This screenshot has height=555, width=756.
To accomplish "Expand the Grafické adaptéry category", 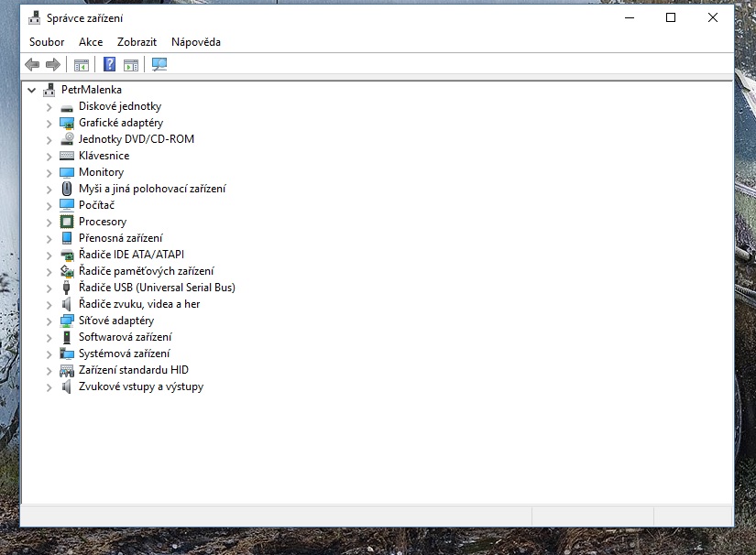I will pyautogui.click(x=49, y=124).
